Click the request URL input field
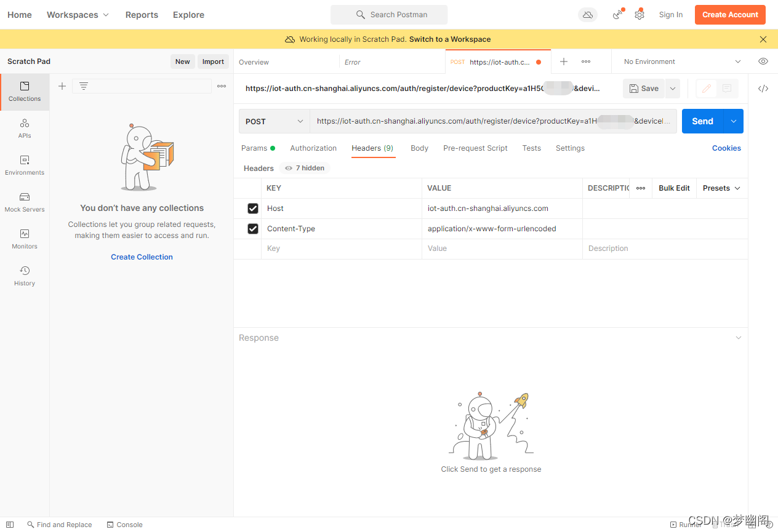 [493, 121]
